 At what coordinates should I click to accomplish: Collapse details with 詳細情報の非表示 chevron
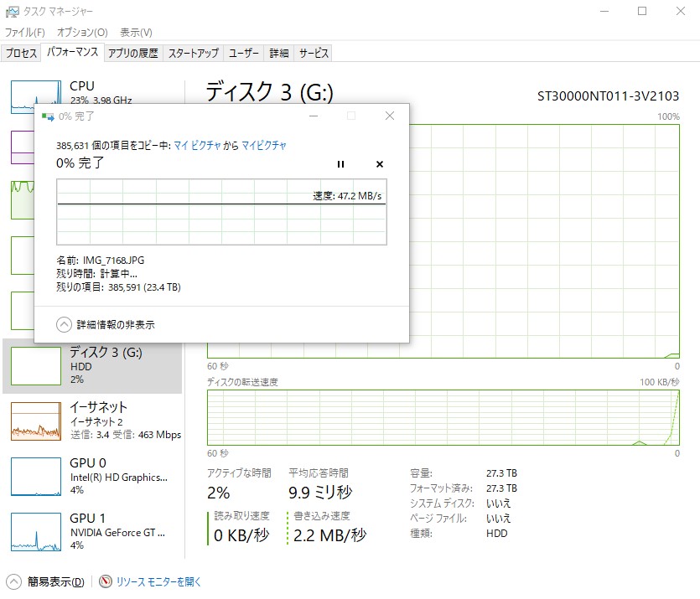click(x=64, y=325)
